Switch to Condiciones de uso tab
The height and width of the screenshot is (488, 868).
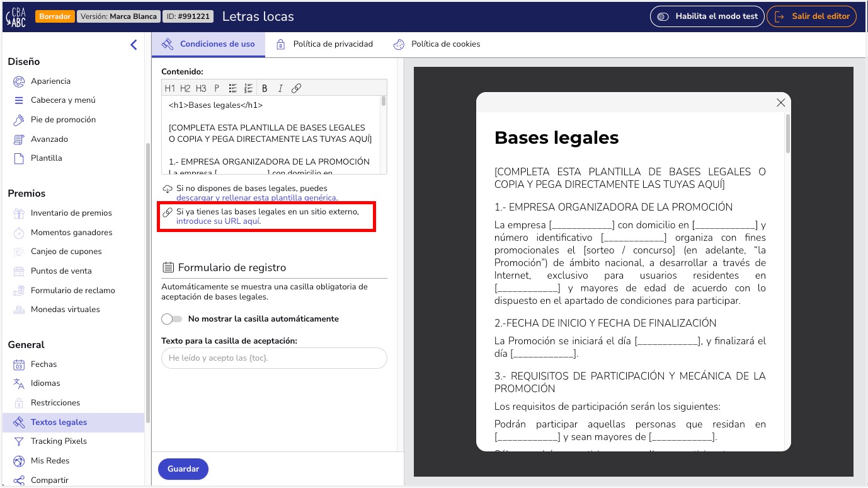(208, 44)
